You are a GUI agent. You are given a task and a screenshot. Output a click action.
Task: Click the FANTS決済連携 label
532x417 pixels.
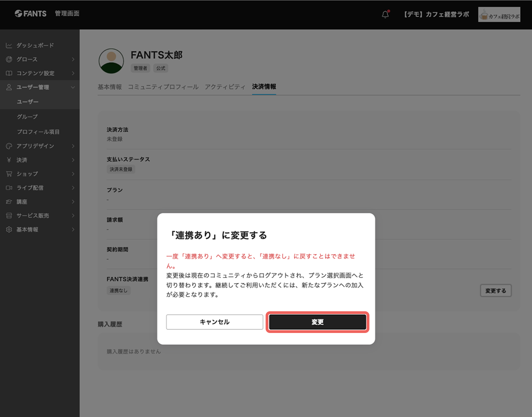(127, 279)
